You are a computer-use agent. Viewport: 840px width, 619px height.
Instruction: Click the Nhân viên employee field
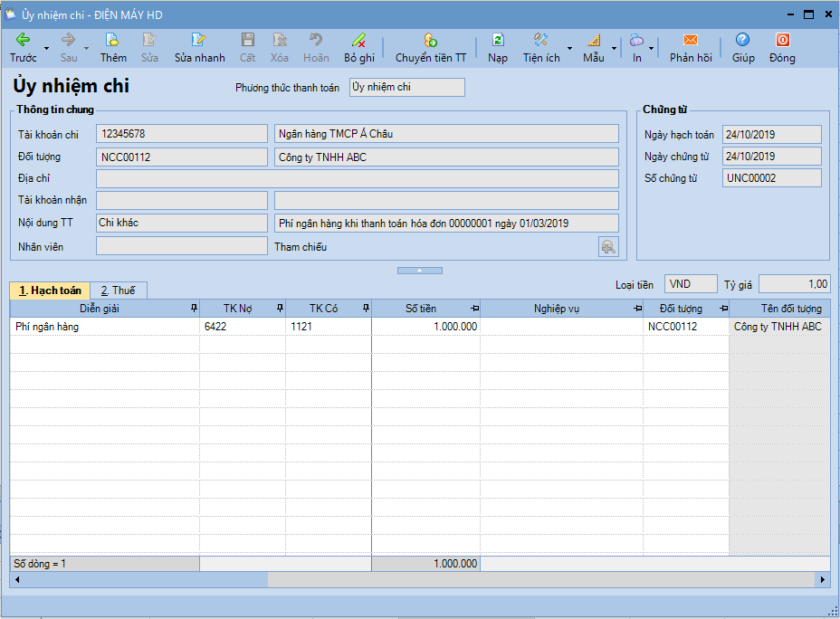click(182, 246)
